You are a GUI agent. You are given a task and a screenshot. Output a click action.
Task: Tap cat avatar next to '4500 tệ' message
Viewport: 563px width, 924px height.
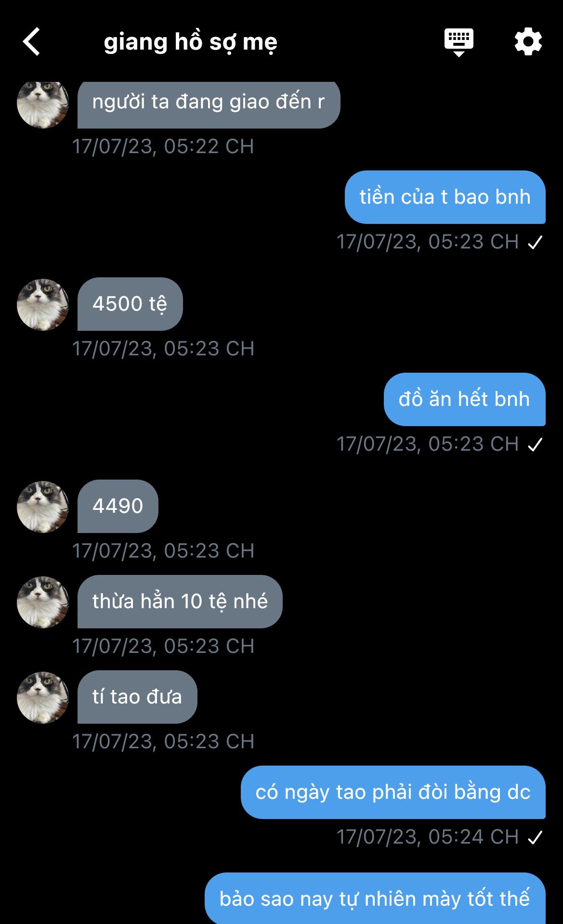coord(43,305)
